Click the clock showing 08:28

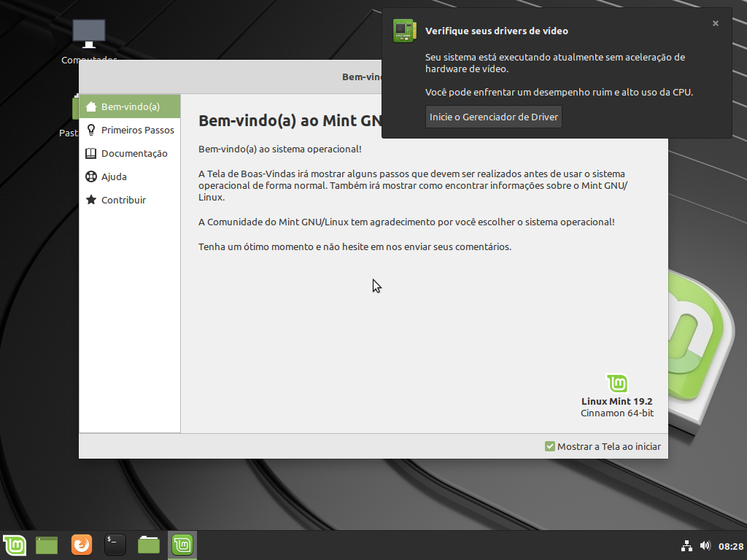[x=731, y=546]
